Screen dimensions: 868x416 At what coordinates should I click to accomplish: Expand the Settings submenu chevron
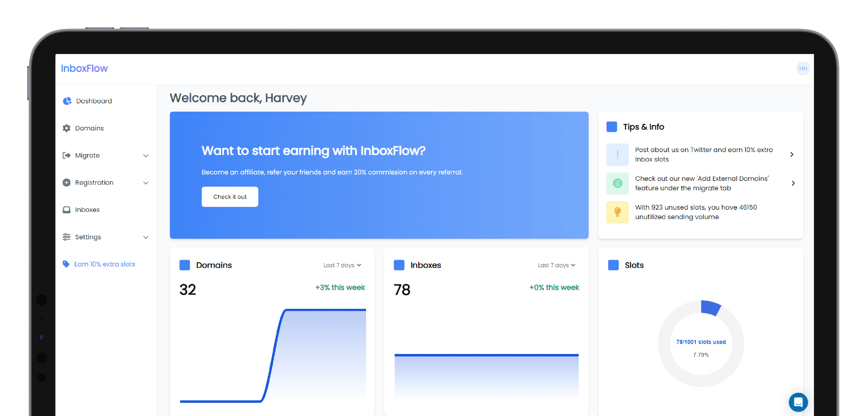tap(145, 237)
